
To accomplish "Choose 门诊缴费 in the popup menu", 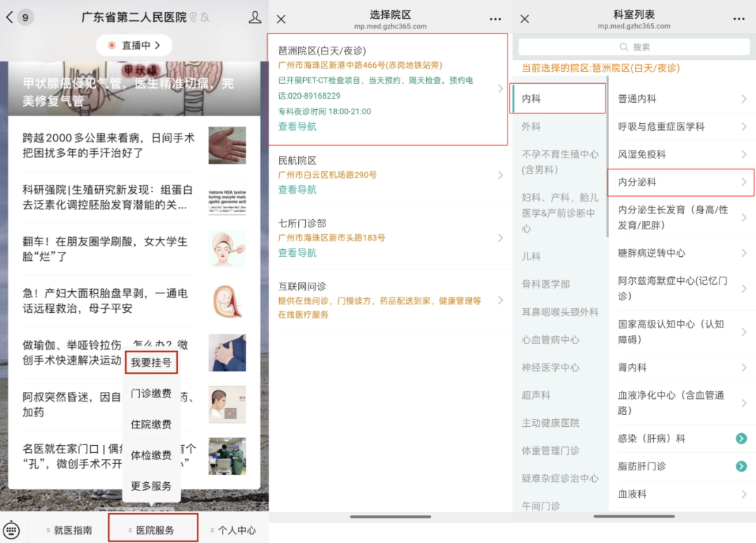I will click(151, 393).
